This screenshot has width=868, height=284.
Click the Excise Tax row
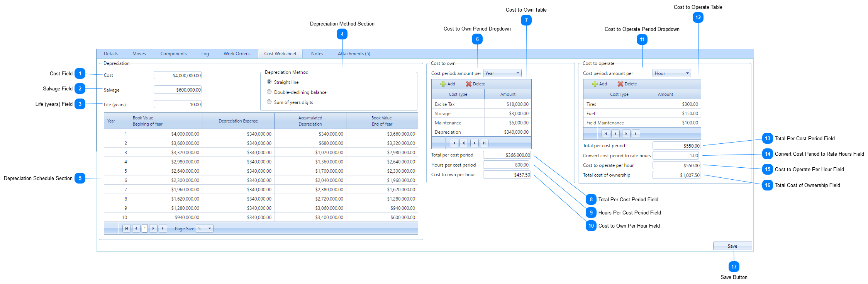click(x=481, y=104)
